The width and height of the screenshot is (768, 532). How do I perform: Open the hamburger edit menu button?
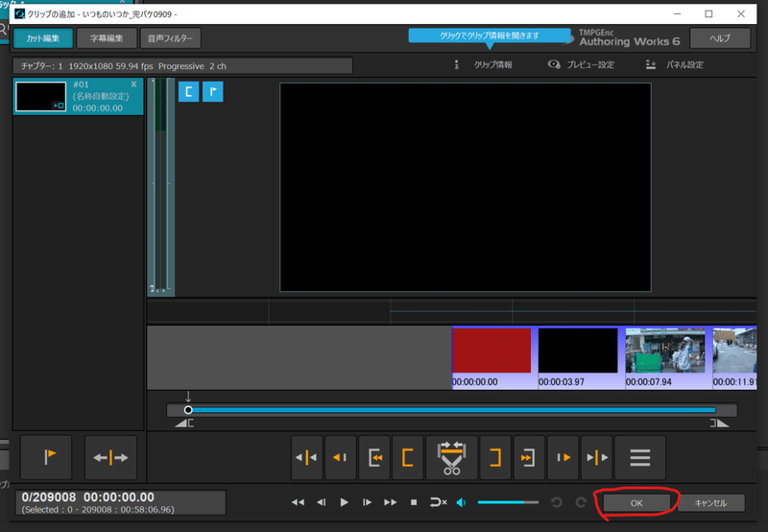point(639,457)
